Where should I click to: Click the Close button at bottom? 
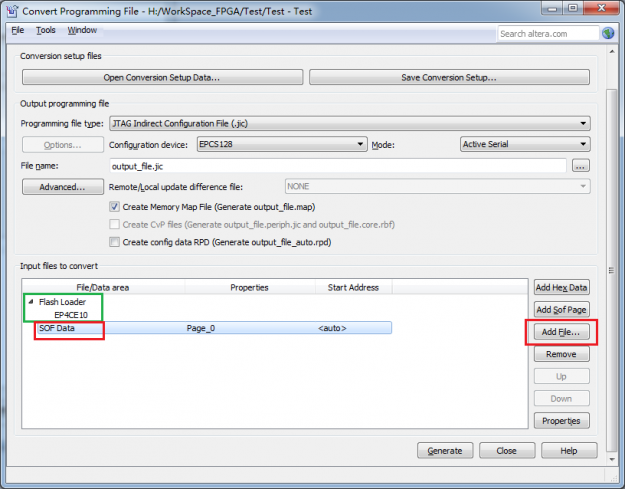point(507,451)
